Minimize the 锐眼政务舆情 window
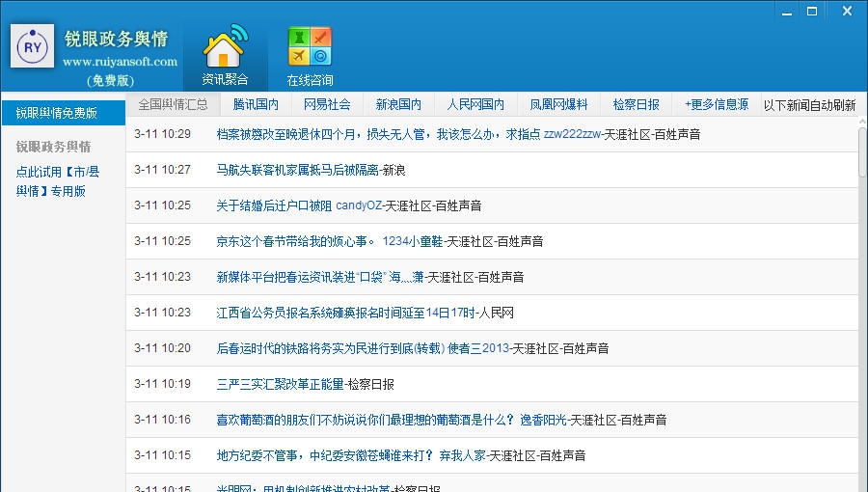 tap(787, 12)
